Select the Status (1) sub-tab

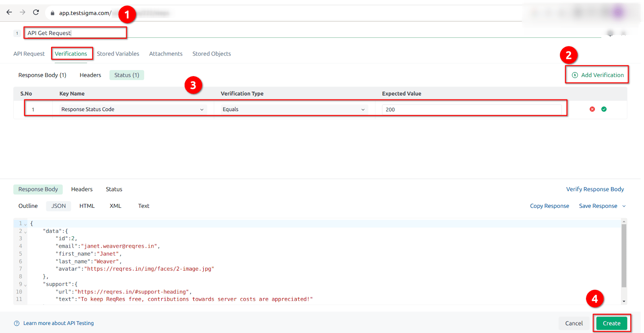pyautogui.click(x=127, y=75)
